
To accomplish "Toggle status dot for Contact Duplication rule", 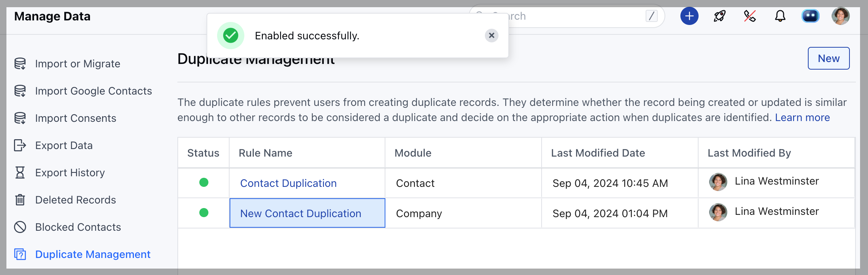I will click(204, 183).
